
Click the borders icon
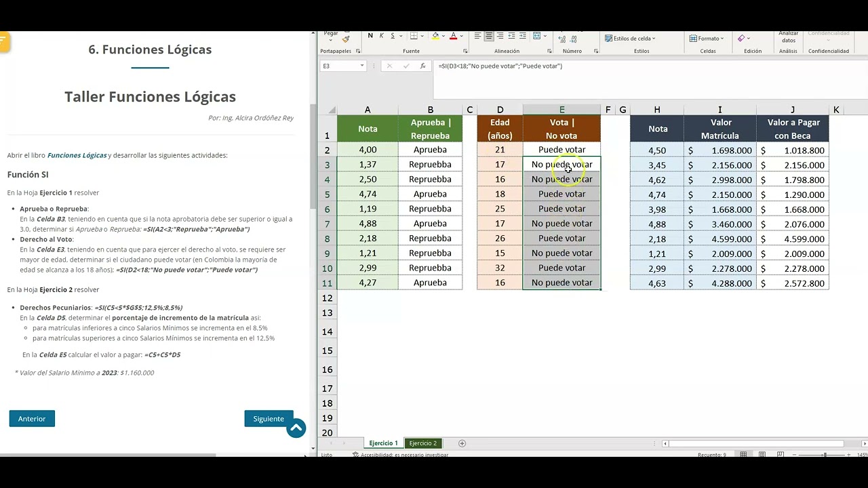coord(414,36)
